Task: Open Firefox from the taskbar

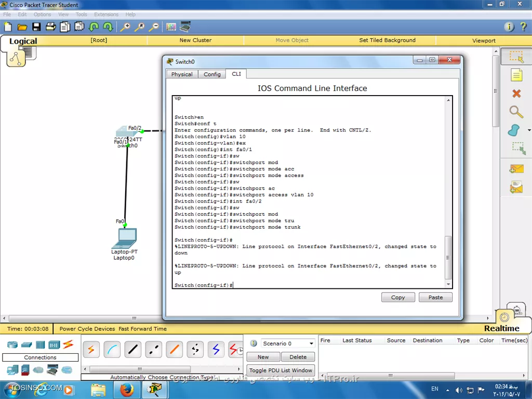Action: pos(127,390)
